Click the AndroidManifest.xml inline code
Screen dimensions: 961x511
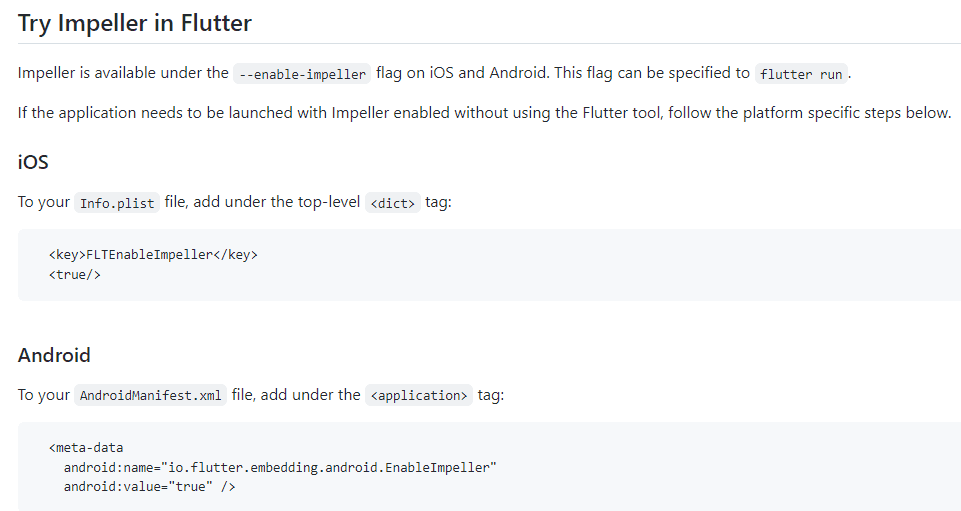pos(150,395)
